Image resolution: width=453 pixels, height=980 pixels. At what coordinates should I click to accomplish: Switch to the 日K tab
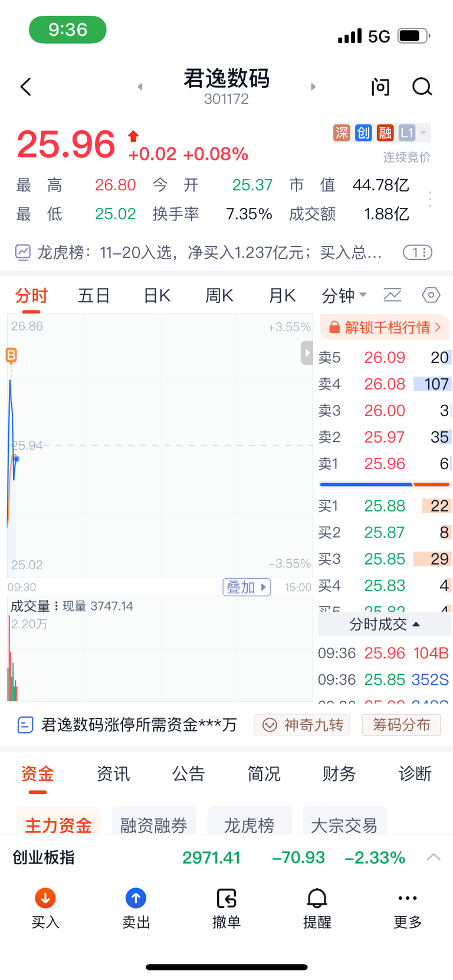[157, 295]
